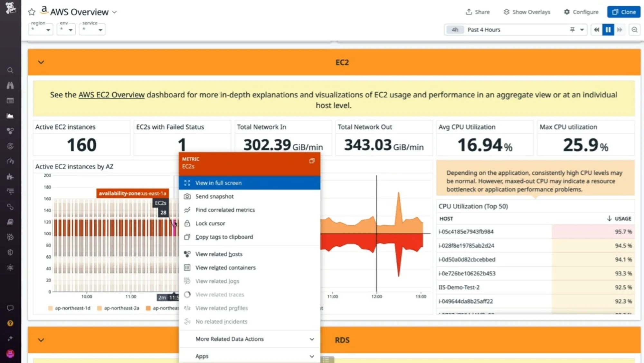644x363 pixels.
Task: Step forward in the time range
Action: (620, 30)
